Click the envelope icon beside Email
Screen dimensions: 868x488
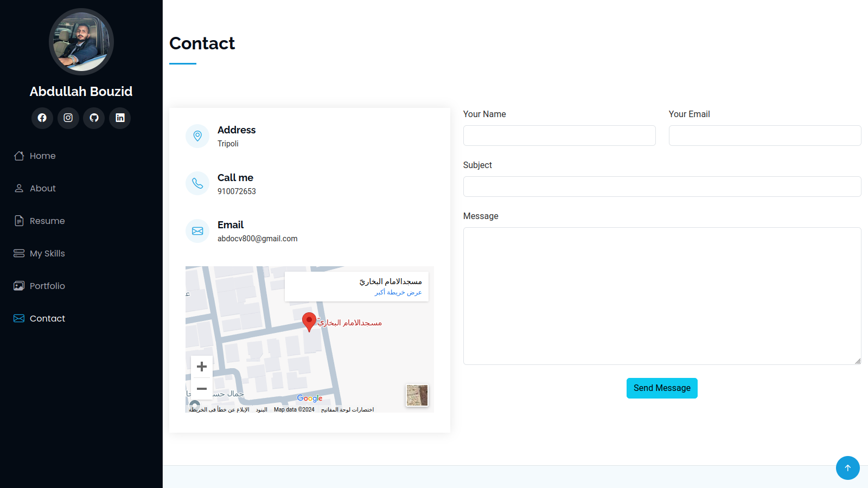(x=197, y=231)
